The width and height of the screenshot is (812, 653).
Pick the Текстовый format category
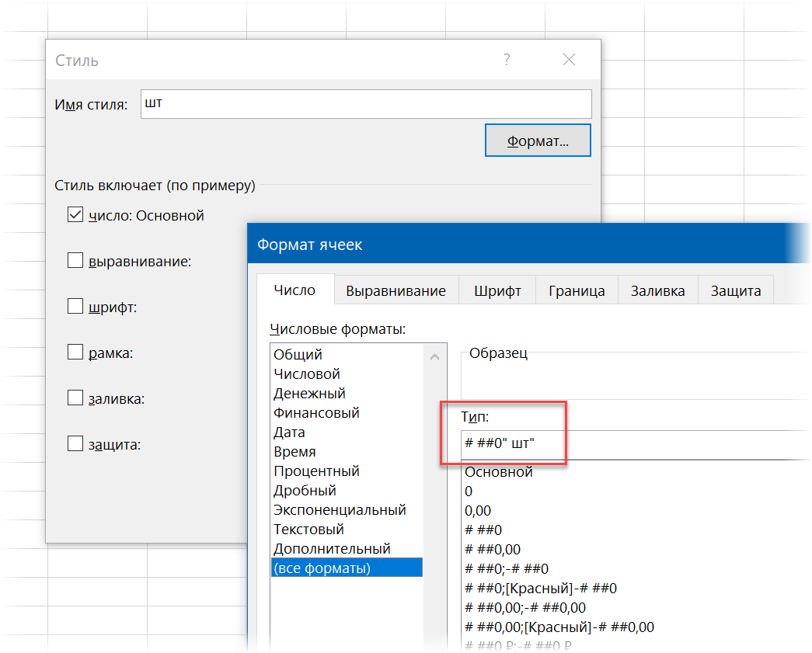[x=347, y=530]
